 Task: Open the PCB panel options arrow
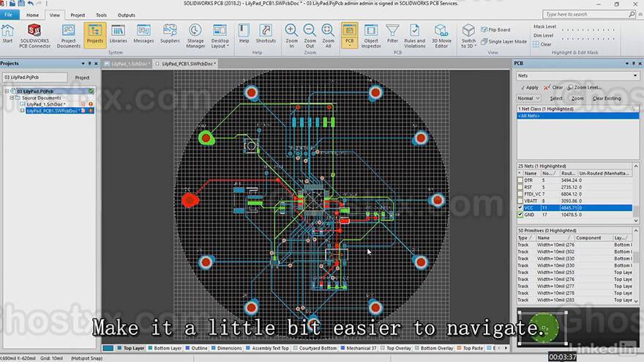click(x=626, y=64)
